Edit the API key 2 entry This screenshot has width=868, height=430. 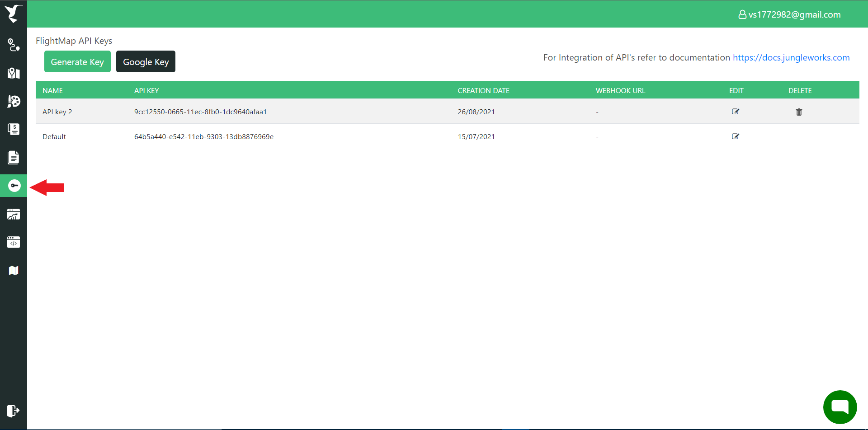pyautogui.click(x=735, y=112)
